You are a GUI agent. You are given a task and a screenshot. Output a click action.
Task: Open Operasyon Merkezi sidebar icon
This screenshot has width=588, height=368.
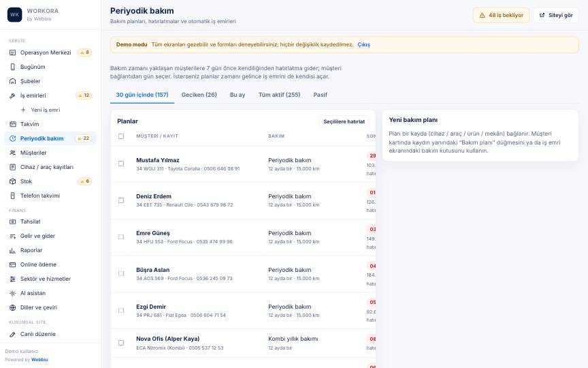pyautogui.click(x=12, y=52)
